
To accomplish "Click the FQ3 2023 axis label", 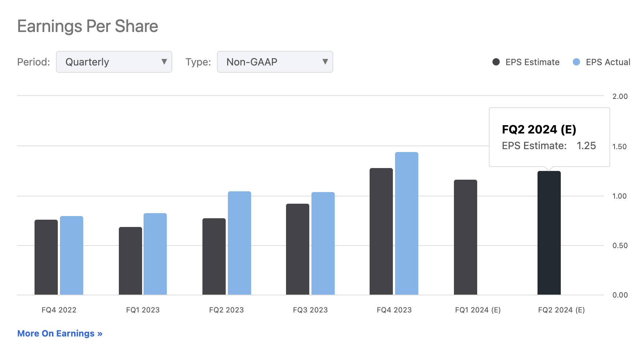I will tap(310, 310).
